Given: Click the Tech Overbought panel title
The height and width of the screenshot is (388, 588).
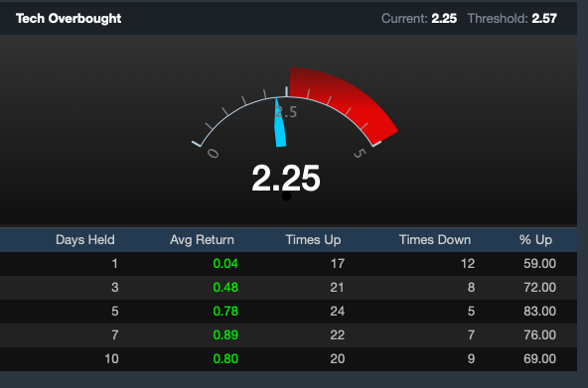Looking at the screenshot, I should (69, 18).
